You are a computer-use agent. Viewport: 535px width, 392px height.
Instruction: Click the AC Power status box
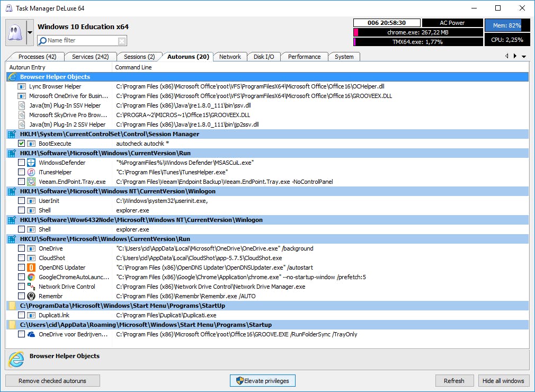coord(452,23)
